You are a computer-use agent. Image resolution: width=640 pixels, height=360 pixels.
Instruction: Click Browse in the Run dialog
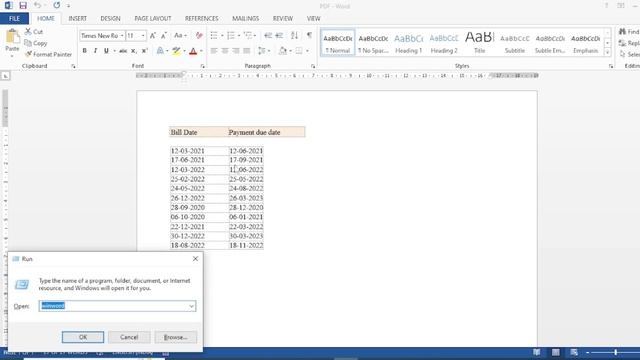tap(176, 337)
